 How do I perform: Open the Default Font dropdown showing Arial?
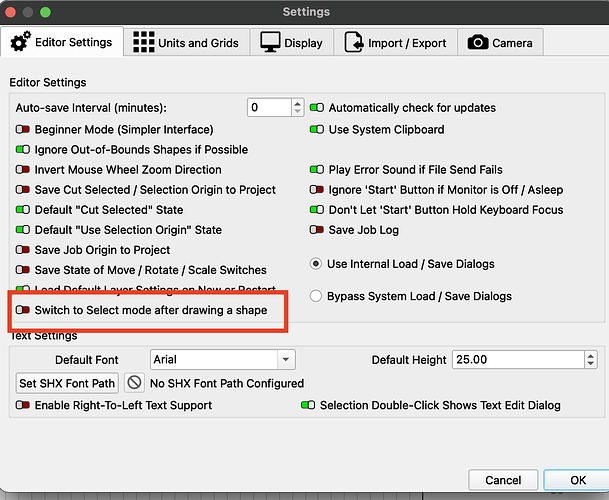[x=223, y=359]
